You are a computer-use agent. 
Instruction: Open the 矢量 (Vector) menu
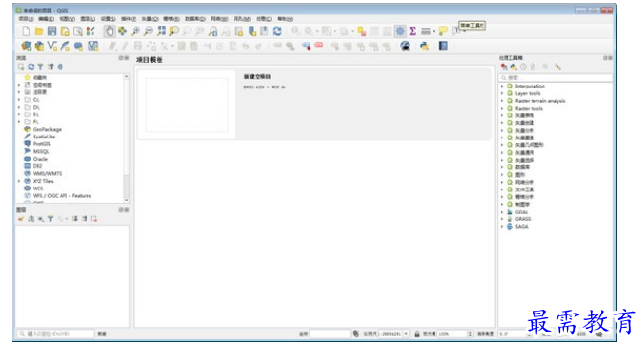click(150, 19)
